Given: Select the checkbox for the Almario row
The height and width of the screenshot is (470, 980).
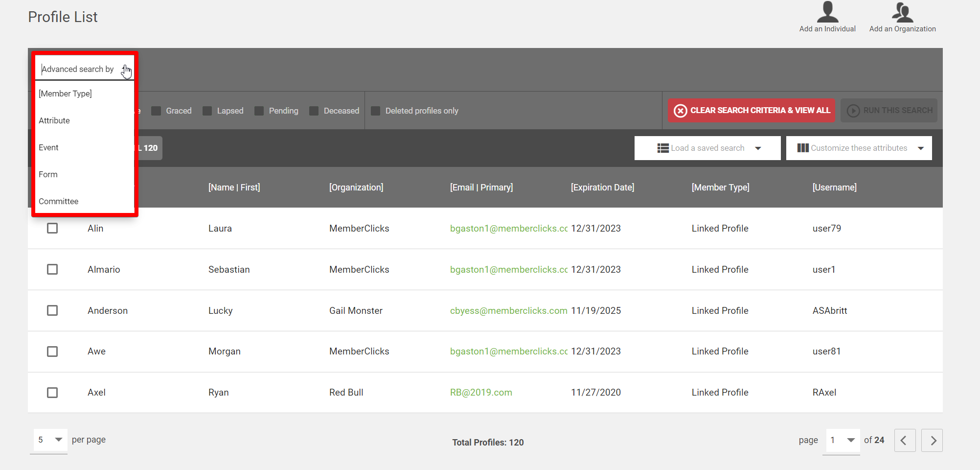Looking at the screenshot, I should [x=52, y=269].
